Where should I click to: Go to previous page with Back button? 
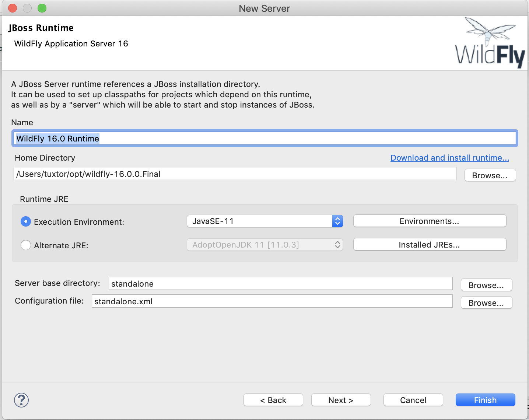pos(273,400)
